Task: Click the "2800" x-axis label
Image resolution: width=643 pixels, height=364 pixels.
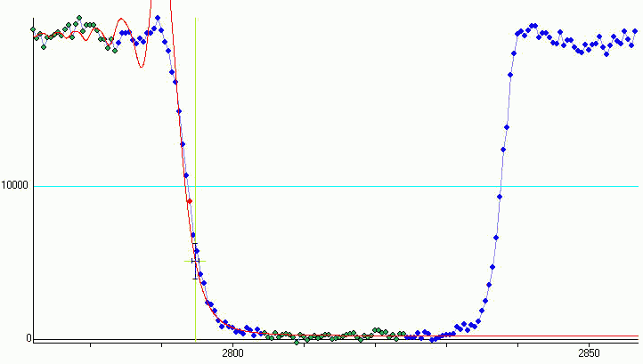Action: pos(232,353)
